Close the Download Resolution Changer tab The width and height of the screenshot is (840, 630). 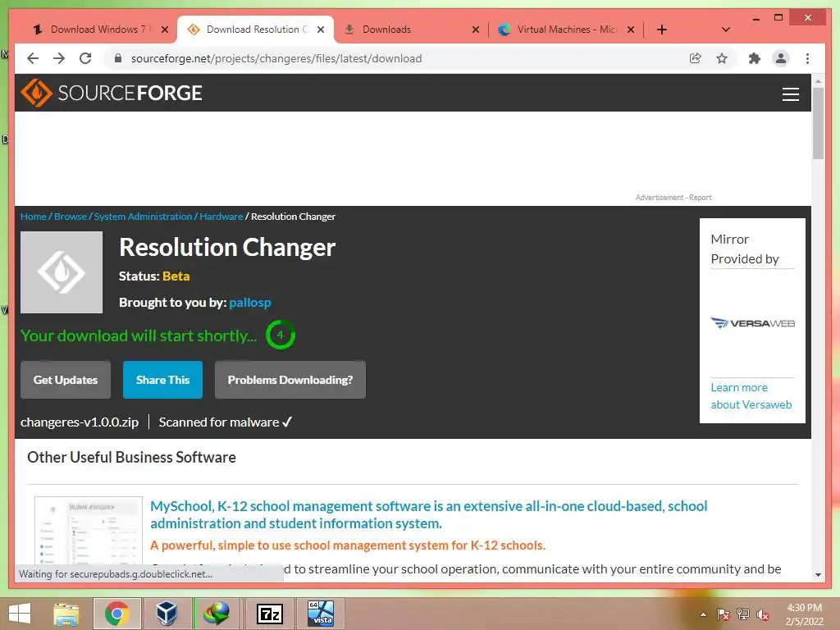321,30
